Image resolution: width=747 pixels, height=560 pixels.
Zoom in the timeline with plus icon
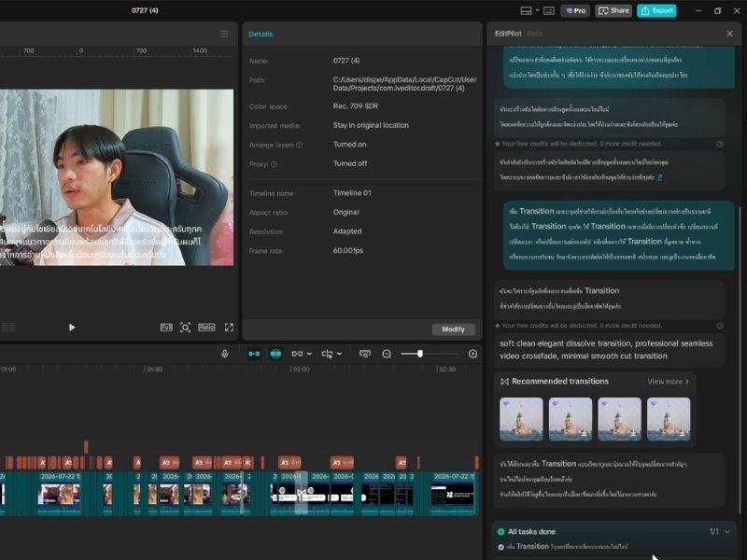click(x=472, y=354)
